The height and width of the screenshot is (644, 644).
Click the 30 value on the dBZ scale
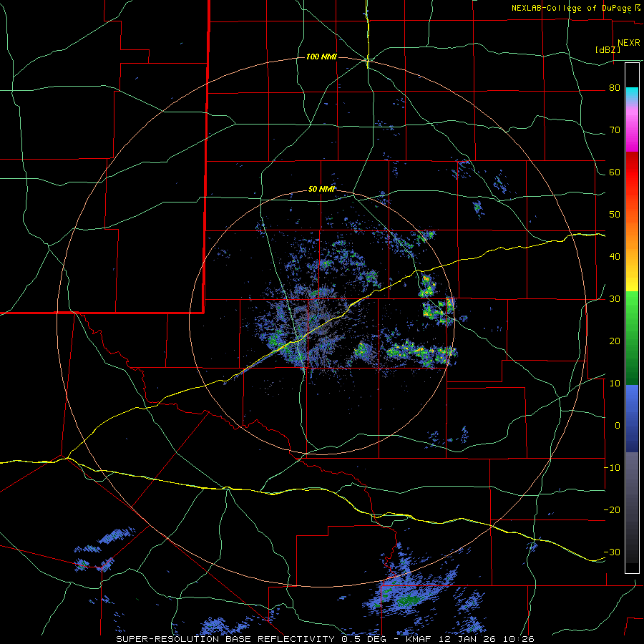[615, 298]
